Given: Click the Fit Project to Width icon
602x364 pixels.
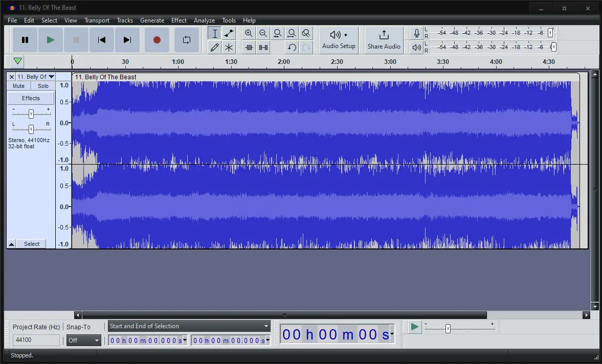Looking at the screenshot, I should click(292, 33).
